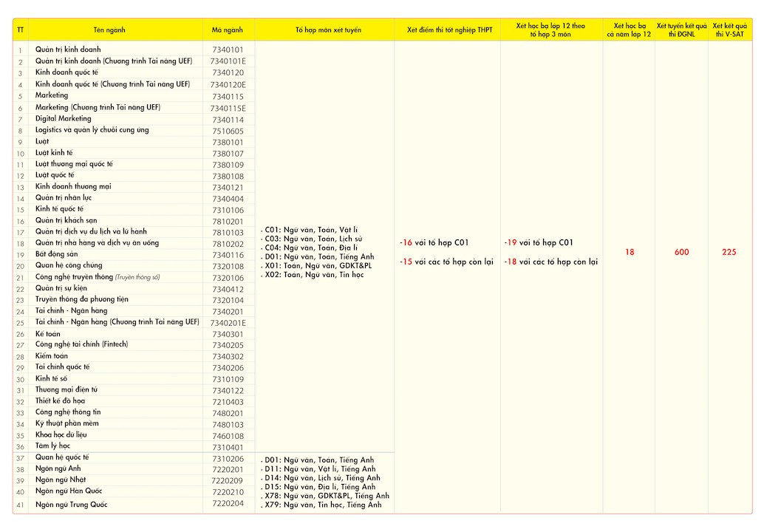Click the "-16 với tổ hợp C01" text

click(x=434, y=242)
